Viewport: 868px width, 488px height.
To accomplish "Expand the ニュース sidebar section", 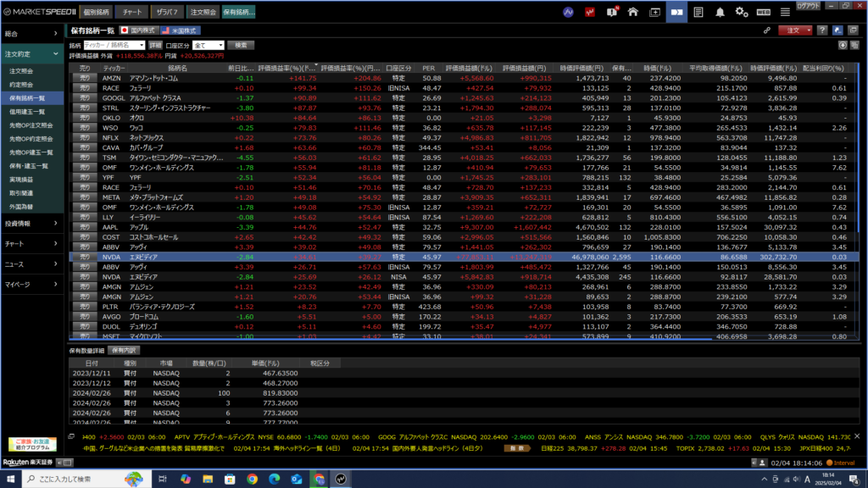I will 31,264.
